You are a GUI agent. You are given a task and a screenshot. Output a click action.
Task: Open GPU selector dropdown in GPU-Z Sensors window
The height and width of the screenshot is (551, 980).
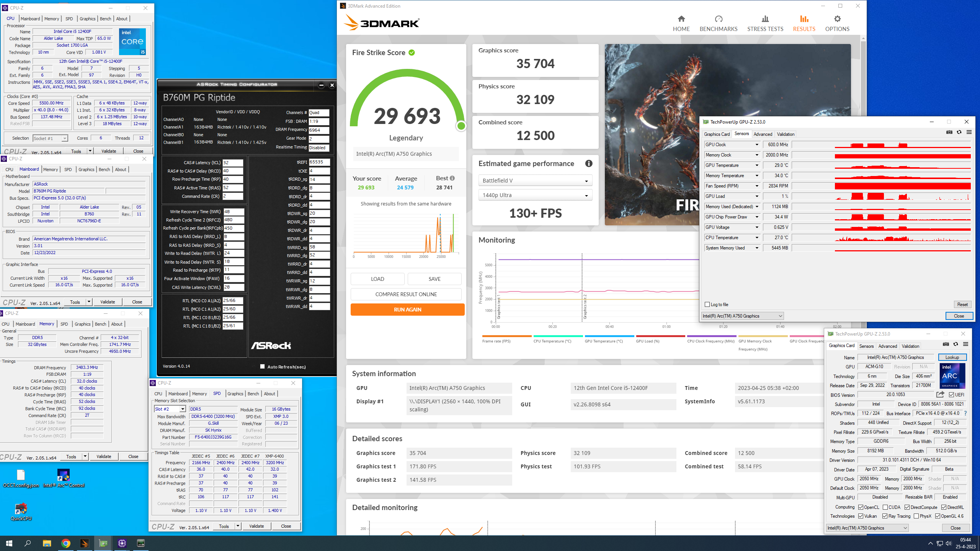(742, 316)
